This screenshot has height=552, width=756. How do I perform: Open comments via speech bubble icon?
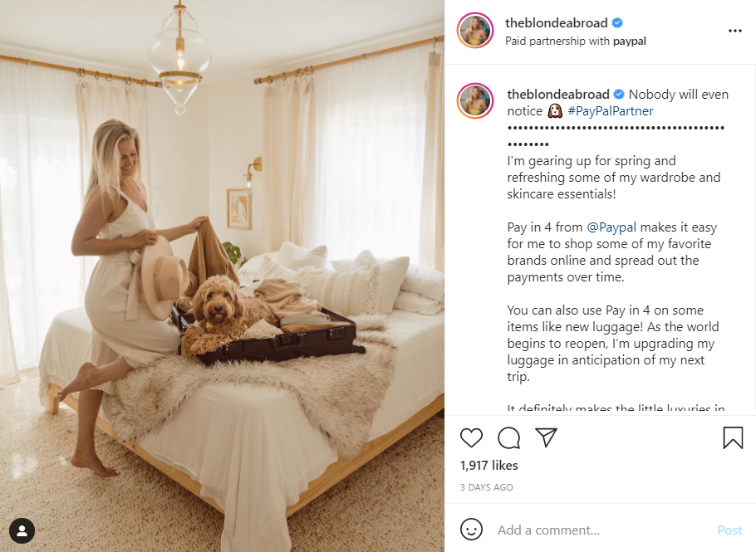click(508, 437)
